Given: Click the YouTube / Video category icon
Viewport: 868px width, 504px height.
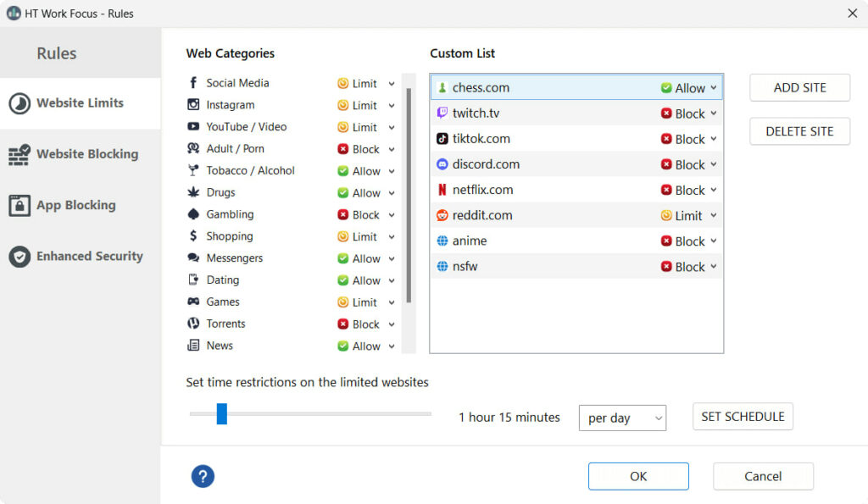Looking at the screenshot, I should 193,127.
